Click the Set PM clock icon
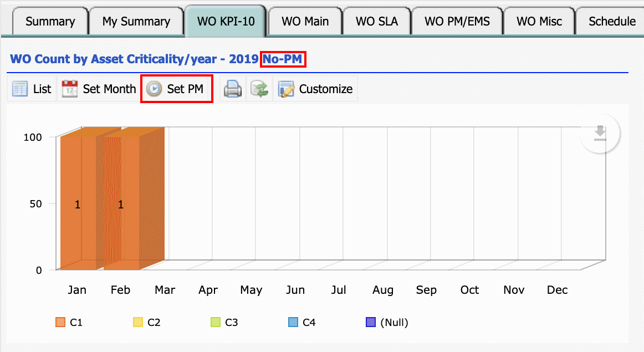The image size is (644, 352). pyautogui.click(x=153, y=89)
